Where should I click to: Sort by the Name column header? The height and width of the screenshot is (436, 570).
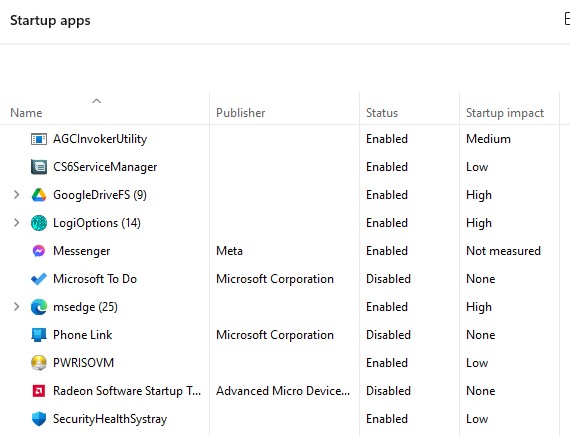coord(26,113)
